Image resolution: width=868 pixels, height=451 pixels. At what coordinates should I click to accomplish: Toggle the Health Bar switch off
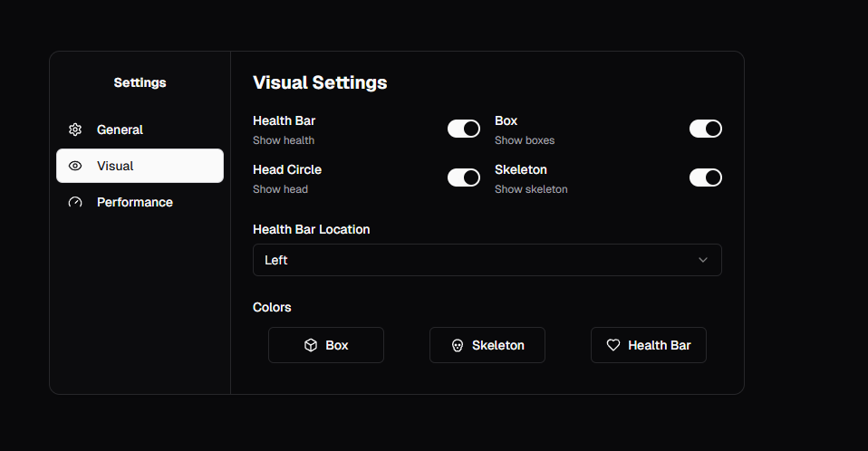pos(464,129)
